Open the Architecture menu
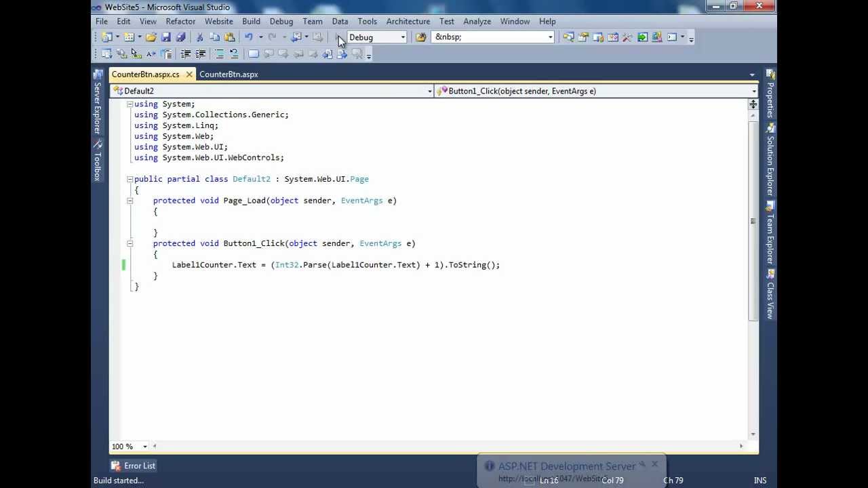 pyautogui.click(x=408, y=21)
